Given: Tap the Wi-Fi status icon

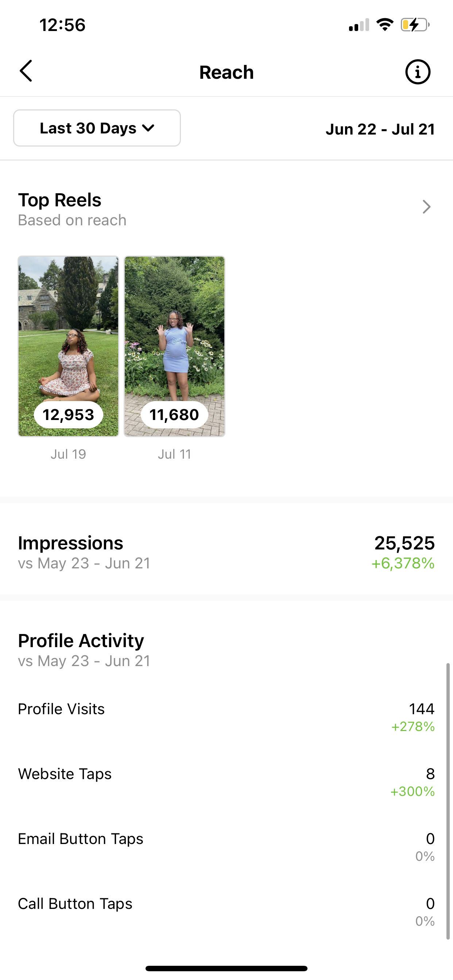Looking at the screenshot, I should [384, 25].
